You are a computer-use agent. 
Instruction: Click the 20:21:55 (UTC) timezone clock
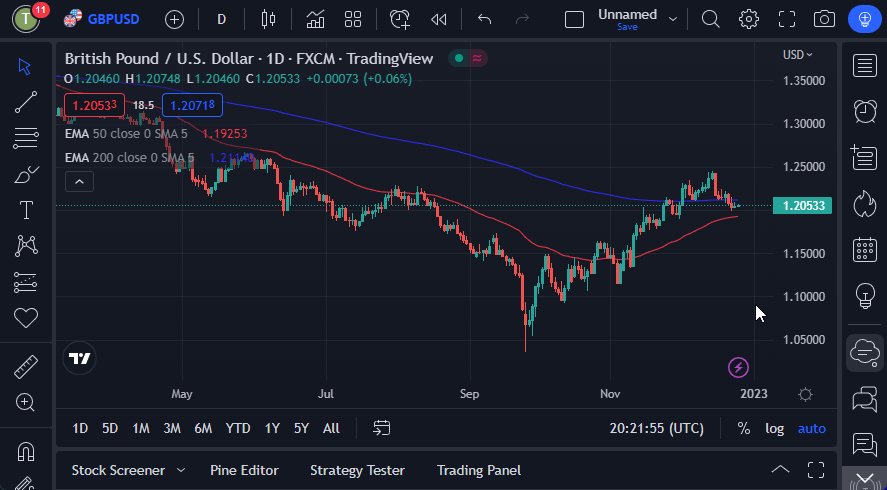[x=656, y=428]
